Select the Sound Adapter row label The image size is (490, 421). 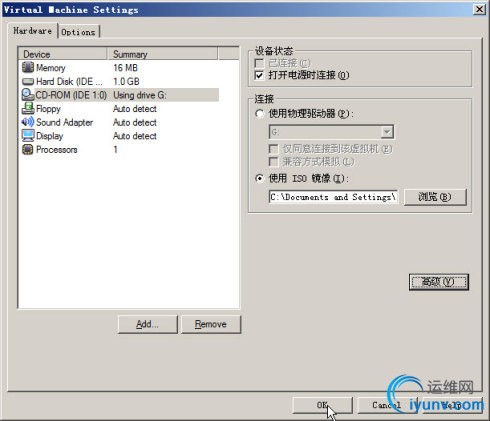[64, 122]
